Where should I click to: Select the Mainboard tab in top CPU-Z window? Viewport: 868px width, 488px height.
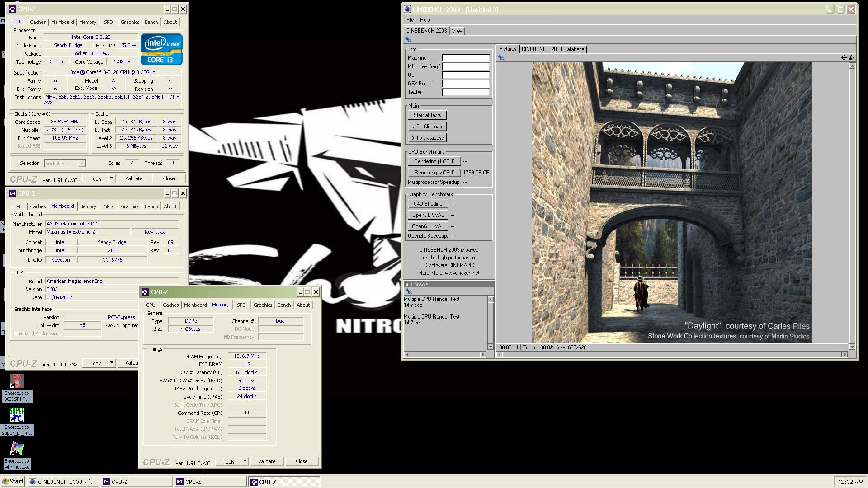(x=62, y=22)
